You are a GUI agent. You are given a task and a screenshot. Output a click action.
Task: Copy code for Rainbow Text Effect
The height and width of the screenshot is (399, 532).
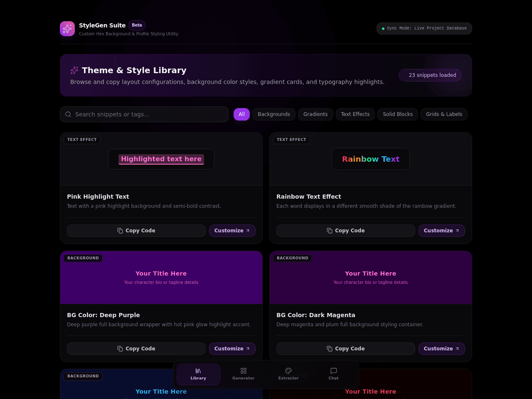click(x=346, y=231)
